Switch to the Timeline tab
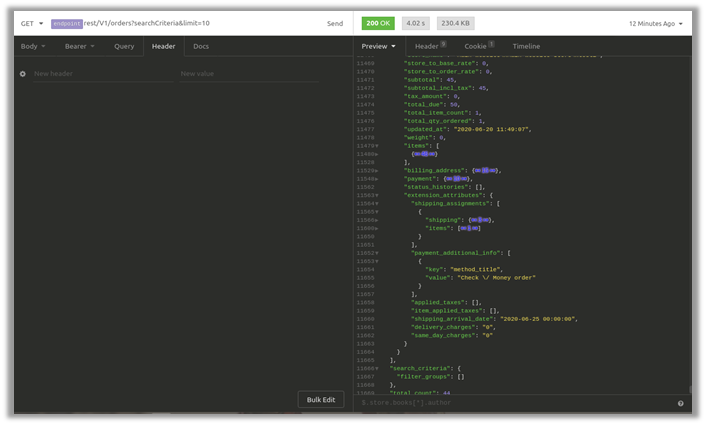The width and height of the screenshot is (706, 425). tap(526, 46)
